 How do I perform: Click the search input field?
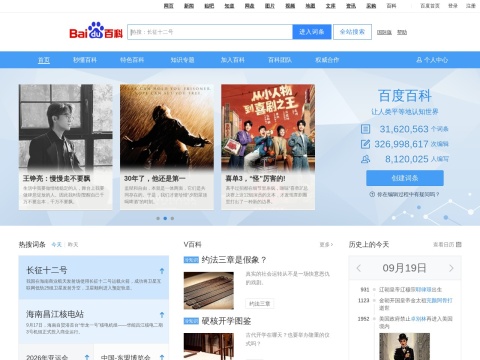click(x=210, y=32)
